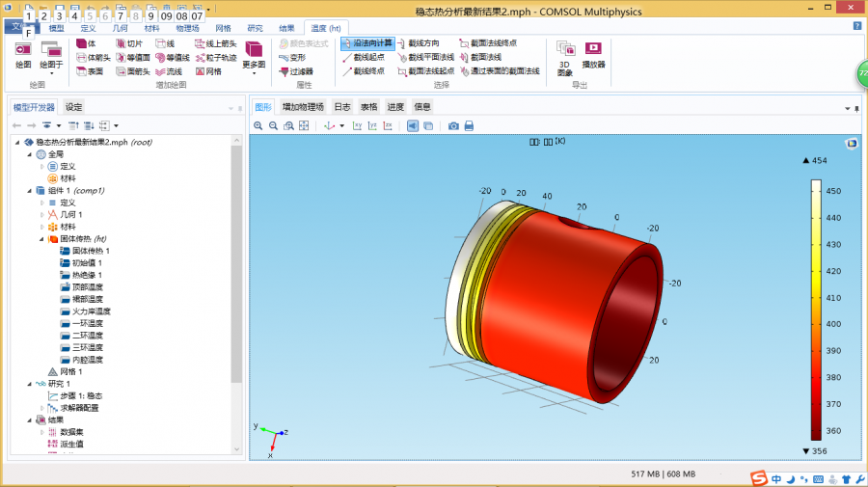
Task: Collapse the 研究 1 node
Action: tap(29, 384)
